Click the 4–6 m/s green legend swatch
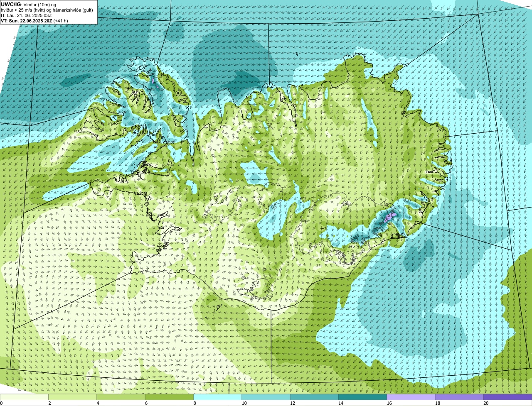The image size is (532, 406). (x=121, y=397)
